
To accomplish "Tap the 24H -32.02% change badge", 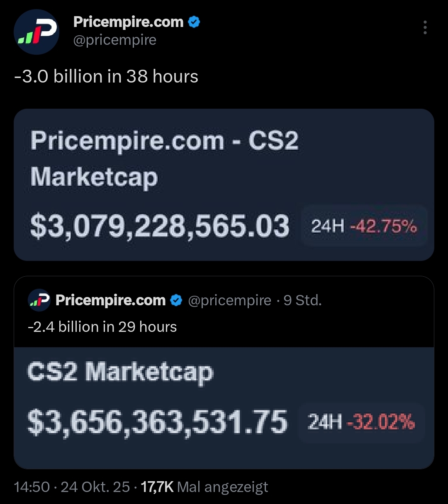I will click(x=361, y=422).
